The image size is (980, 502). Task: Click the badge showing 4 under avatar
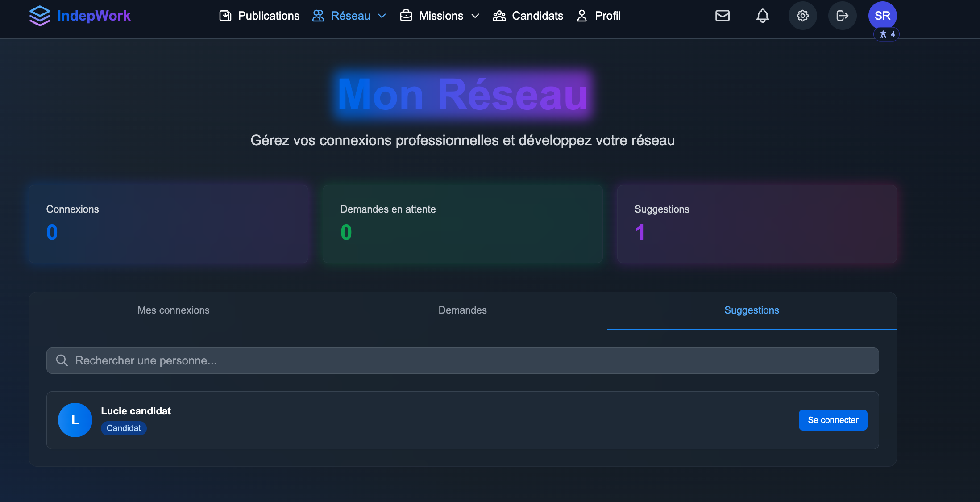(887, 34)
